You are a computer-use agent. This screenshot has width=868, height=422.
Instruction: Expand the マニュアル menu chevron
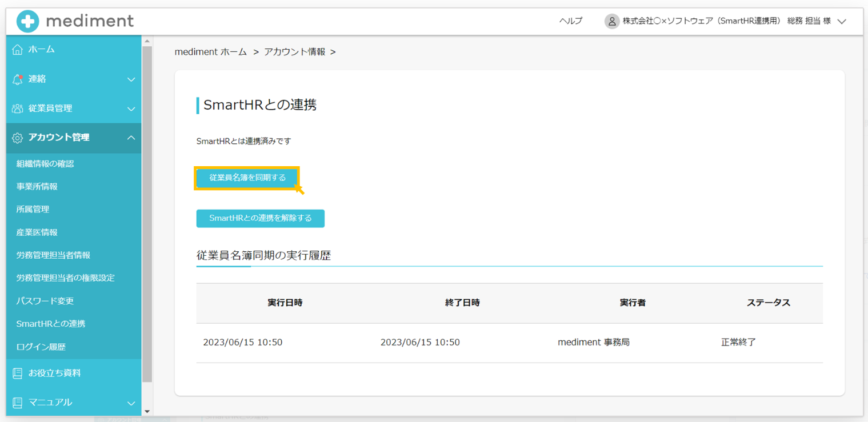click(x=131, y=403)
